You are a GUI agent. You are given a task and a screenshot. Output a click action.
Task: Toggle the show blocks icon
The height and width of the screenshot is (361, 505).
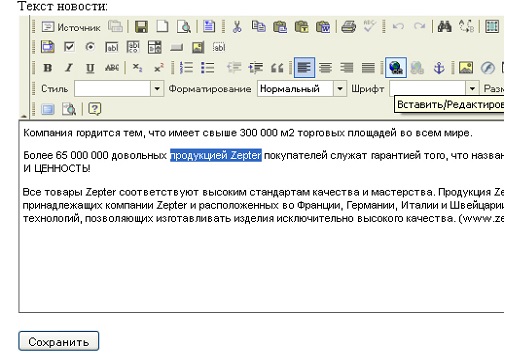(x=69, y=109)
